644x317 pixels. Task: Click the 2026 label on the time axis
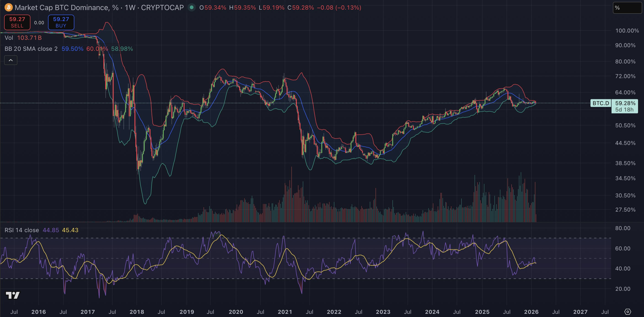[531, 312]
